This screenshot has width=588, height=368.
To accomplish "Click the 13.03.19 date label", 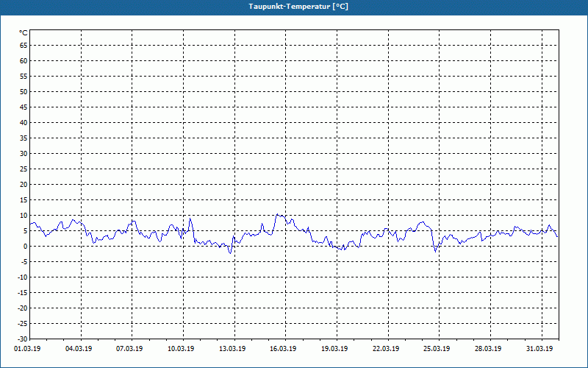I will coord(232,348).
